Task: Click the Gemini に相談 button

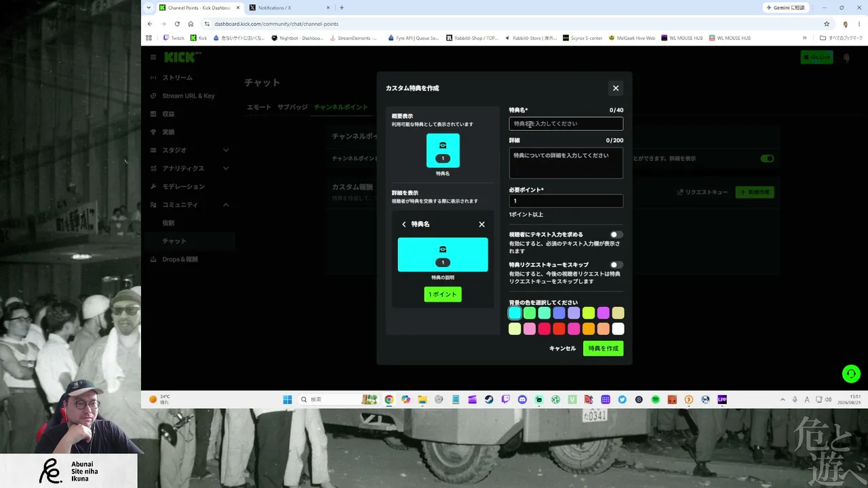Action: point(787,8)
